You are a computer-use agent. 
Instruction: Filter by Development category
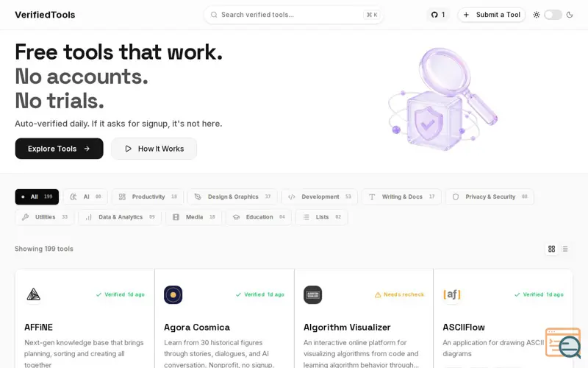(319, 197)
